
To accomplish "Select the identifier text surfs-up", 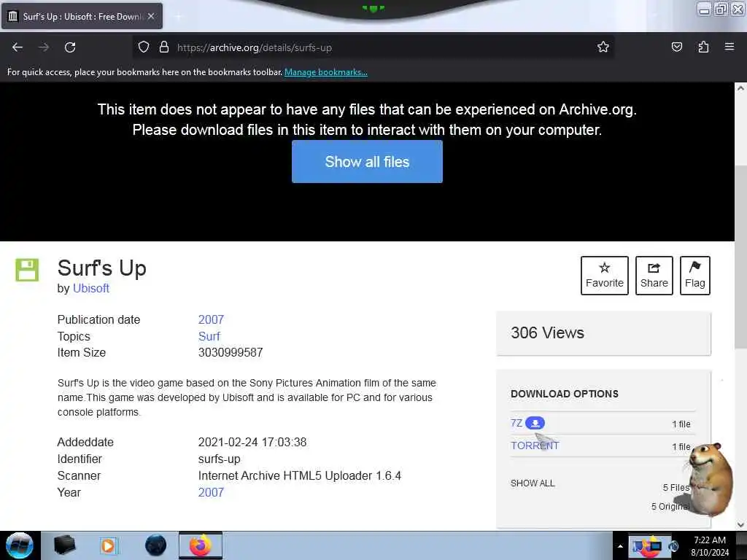I will point(219,459).
